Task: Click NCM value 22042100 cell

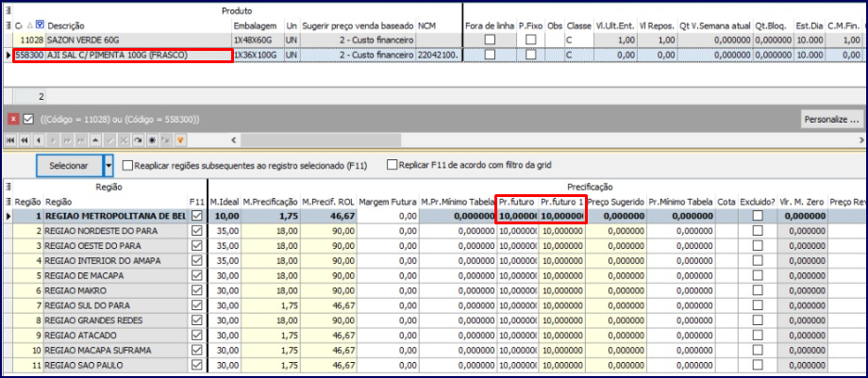Action: click(x=439, y=55)
